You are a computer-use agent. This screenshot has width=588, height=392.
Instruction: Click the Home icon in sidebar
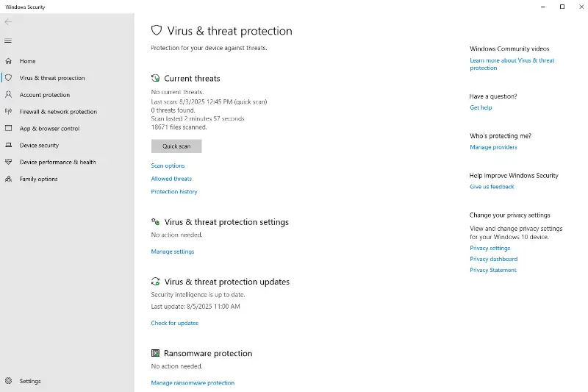[8, 61]
